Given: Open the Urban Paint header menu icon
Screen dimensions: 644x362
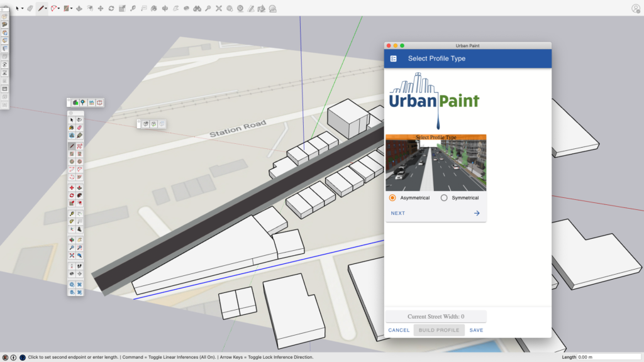Looking at the screenshot, I should [x=394, y=58].
